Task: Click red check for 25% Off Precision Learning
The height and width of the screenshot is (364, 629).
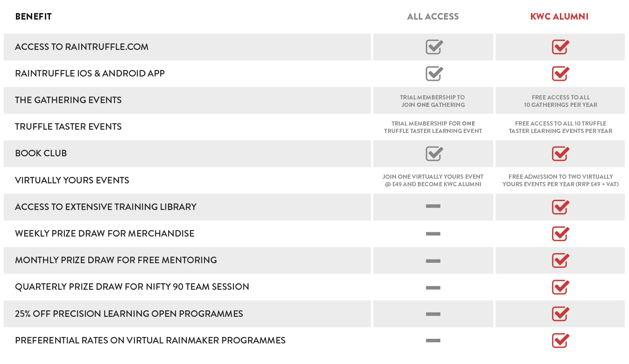Action: click(x=560, y=314)
